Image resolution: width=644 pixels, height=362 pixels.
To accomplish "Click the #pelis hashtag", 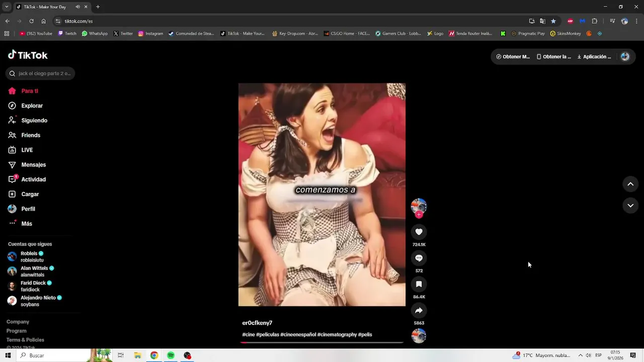I will click(365, 334).
